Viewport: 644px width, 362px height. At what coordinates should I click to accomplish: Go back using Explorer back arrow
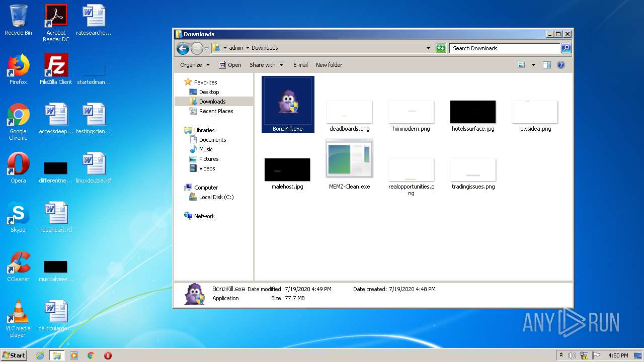[183, 48]
